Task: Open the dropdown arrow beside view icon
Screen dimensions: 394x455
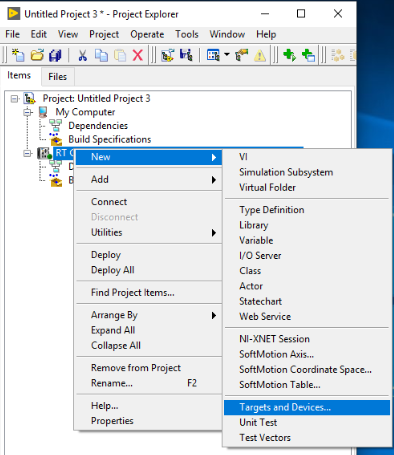Action: pos(227,54)
